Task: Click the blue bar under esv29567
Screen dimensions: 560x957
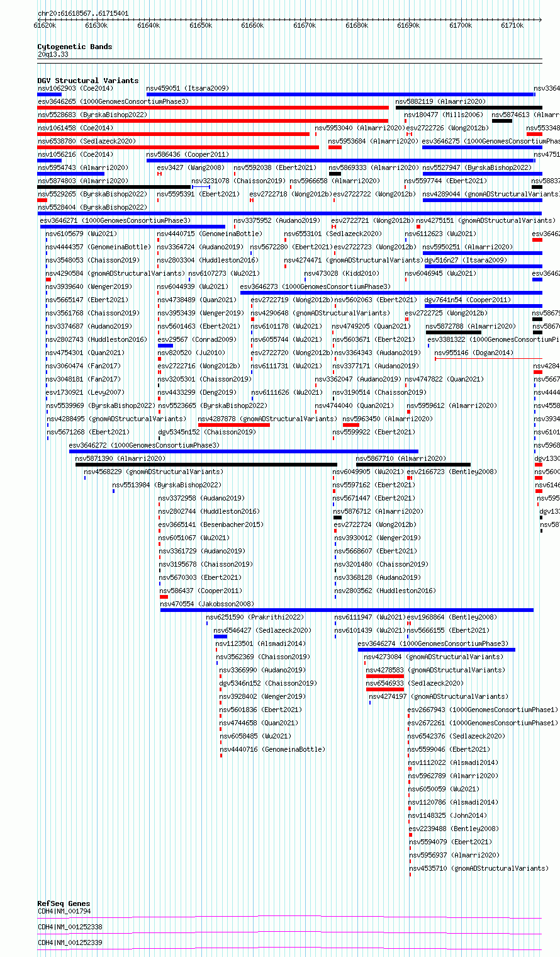Action: tap(165, 346)
